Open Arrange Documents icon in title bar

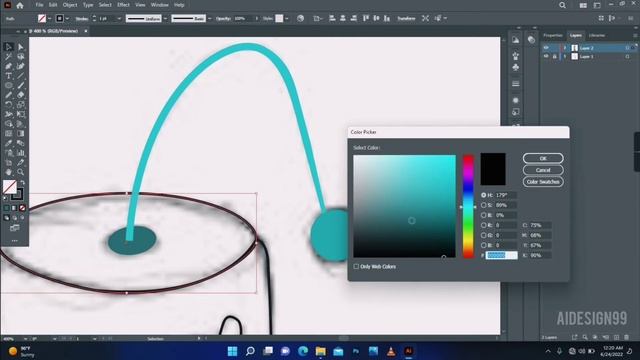pos(583,5)
